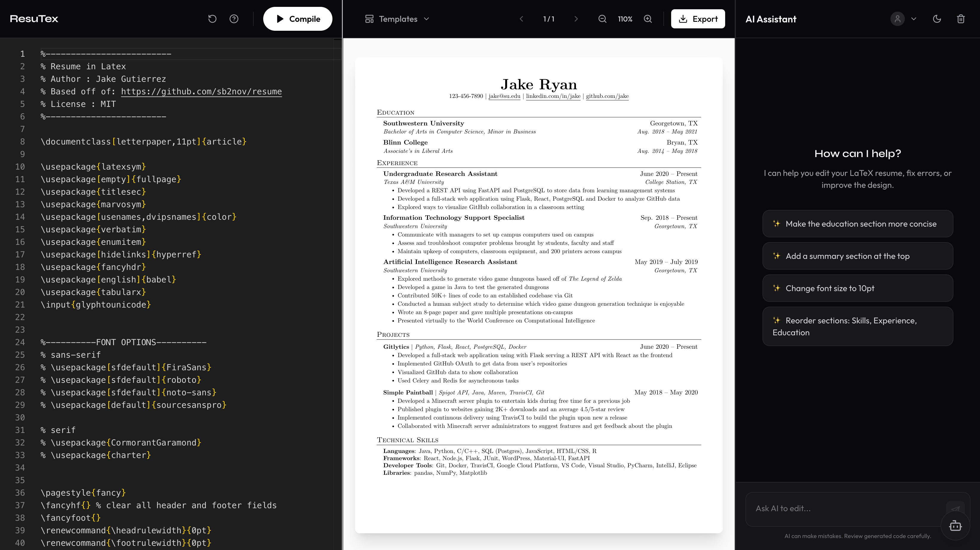Open the help question-mark icon
This screenshot has width=980, height=550.
[234, 19]
